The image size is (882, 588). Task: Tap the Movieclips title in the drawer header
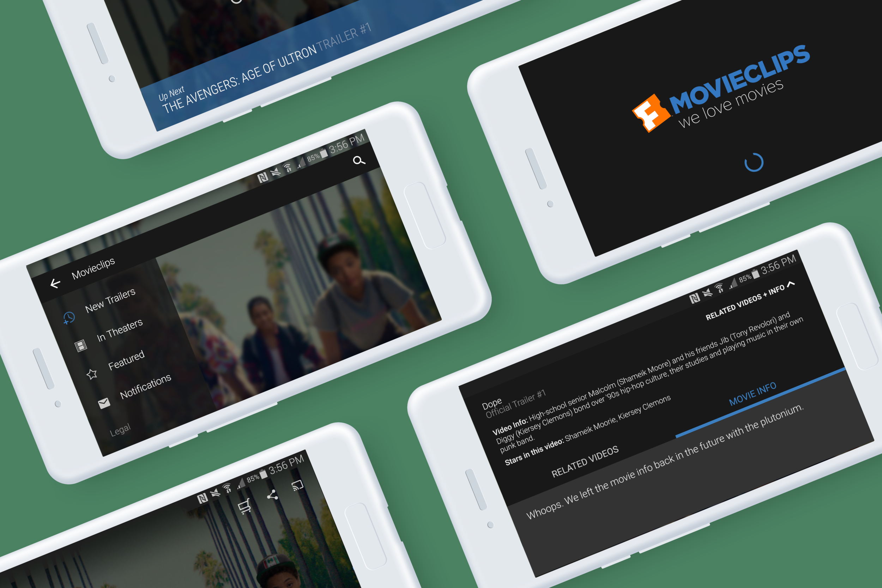[93, 268]
